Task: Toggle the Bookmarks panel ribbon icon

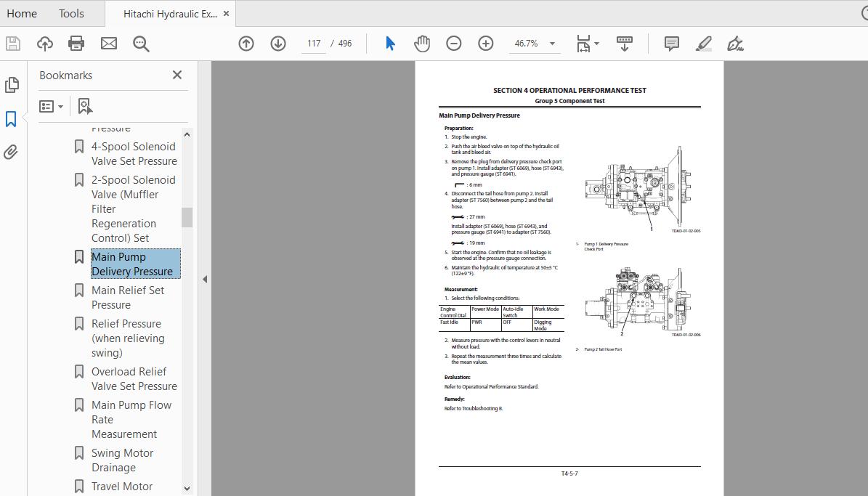Action: tap(11, 118)
